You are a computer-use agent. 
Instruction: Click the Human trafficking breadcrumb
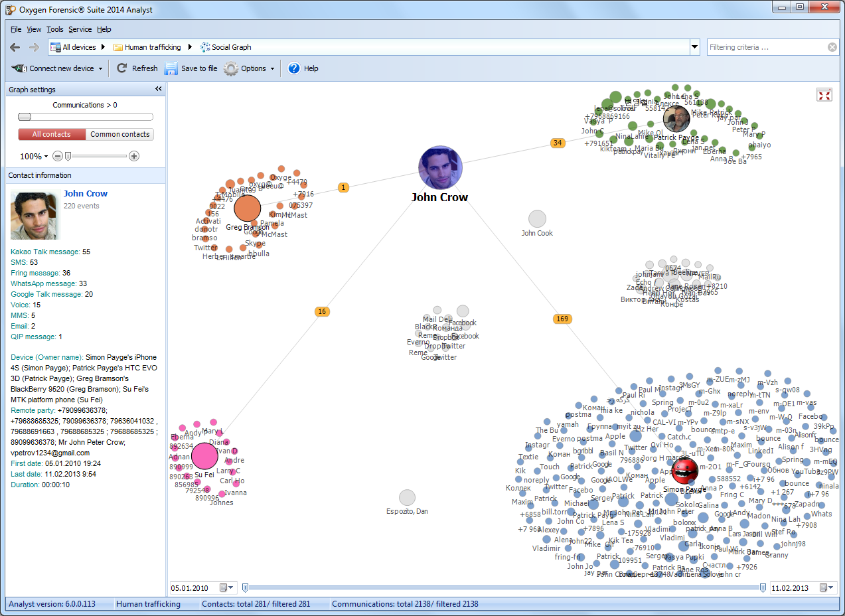click(x=152, y=47)
